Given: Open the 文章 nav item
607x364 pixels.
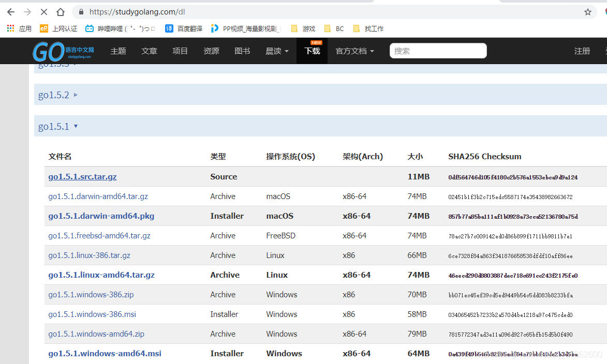Looking at the screenshot, I should tap(149, 51).
